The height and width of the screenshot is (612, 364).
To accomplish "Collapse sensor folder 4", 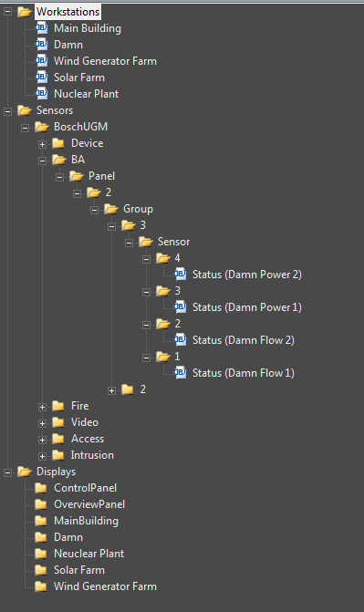I will [146, 259].
